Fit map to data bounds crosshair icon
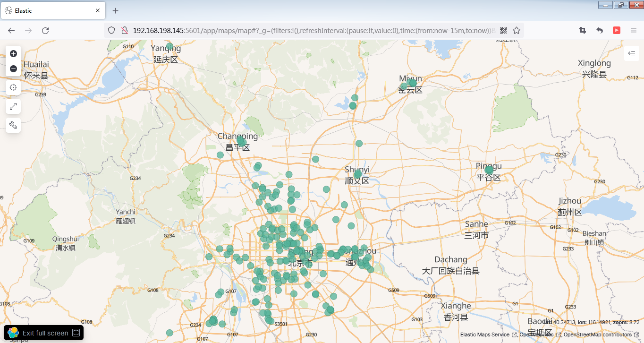The height and width of the screenshot is (343, 644). tap(13, 87)
